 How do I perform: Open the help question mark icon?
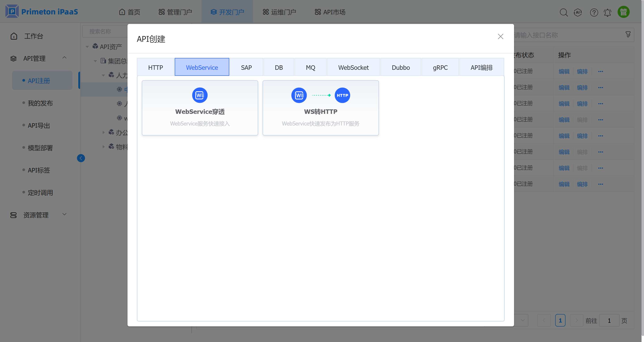tap(594, 12)
